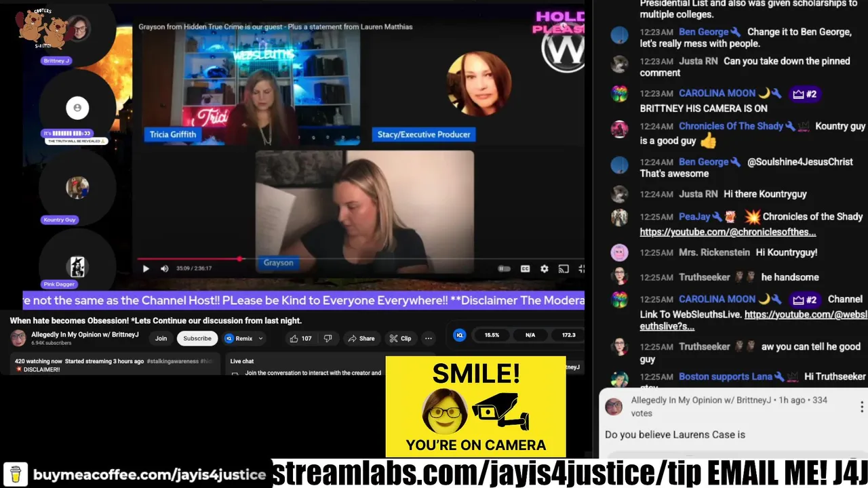This screenshot has width=868, height=488.
Task: Click the red playhead dot on timeline
Action: point(239,258)
